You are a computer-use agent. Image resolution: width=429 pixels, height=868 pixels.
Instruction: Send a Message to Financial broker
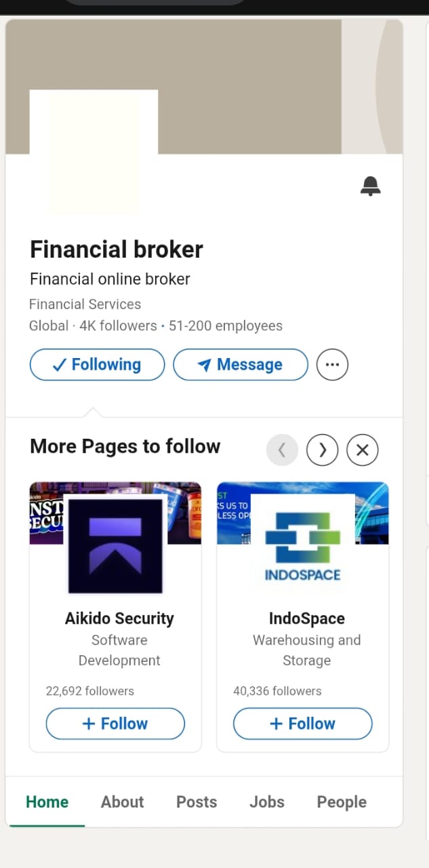(x=241, y=364)
